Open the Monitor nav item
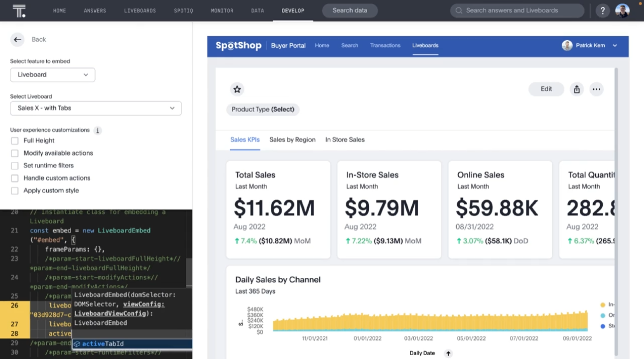This screenshot has width=644, height=359. 222,11
